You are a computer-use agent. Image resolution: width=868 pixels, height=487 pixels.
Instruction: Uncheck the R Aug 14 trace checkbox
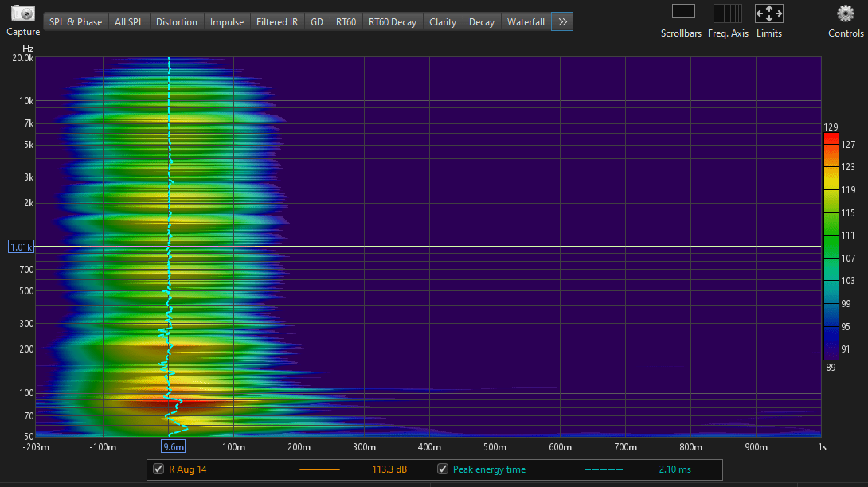click(158, 469)
